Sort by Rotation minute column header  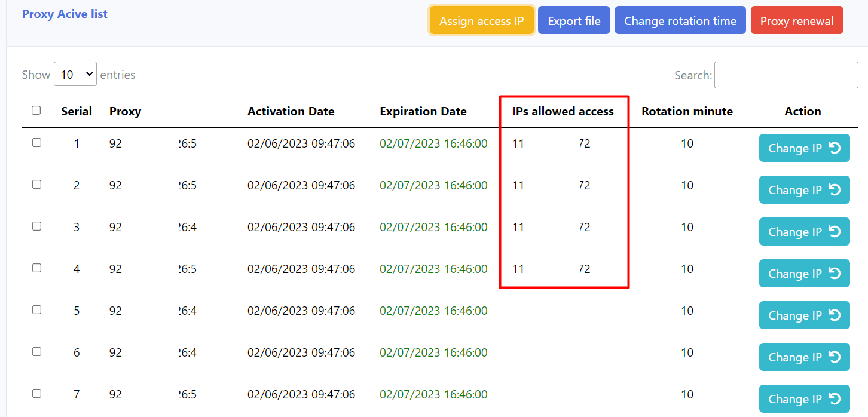687,111
